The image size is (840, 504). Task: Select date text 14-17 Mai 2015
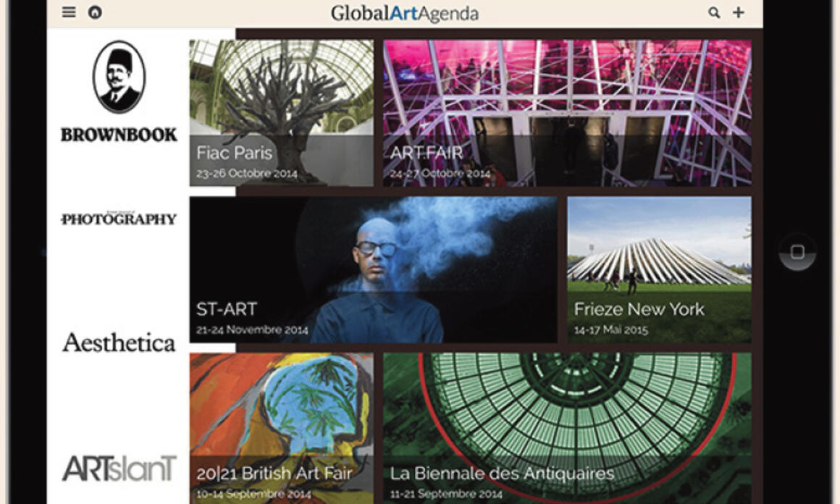click(x=610, y=330)
